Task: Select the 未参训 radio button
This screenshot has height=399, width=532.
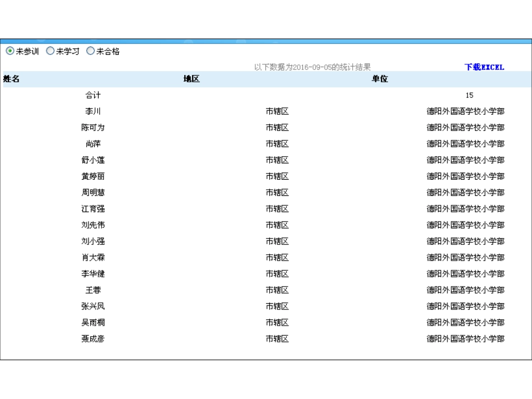Action: pyautogui.click(x=10, y=51)
